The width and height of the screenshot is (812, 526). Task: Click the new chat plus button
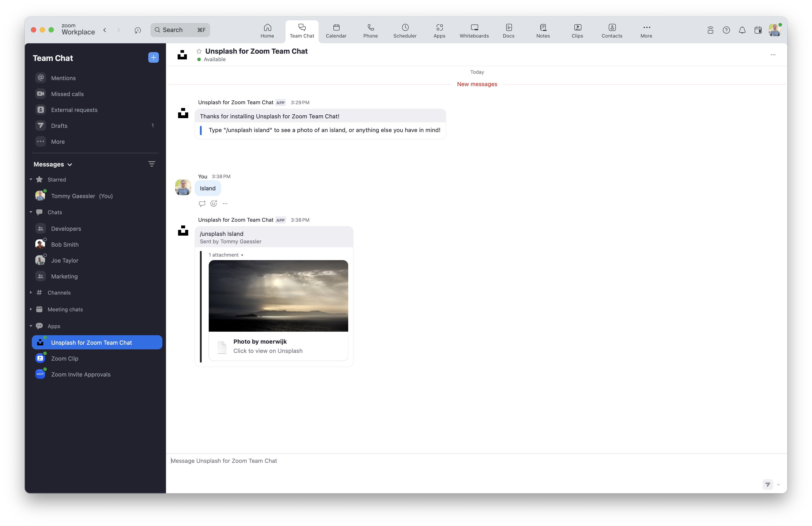(153, 57)
